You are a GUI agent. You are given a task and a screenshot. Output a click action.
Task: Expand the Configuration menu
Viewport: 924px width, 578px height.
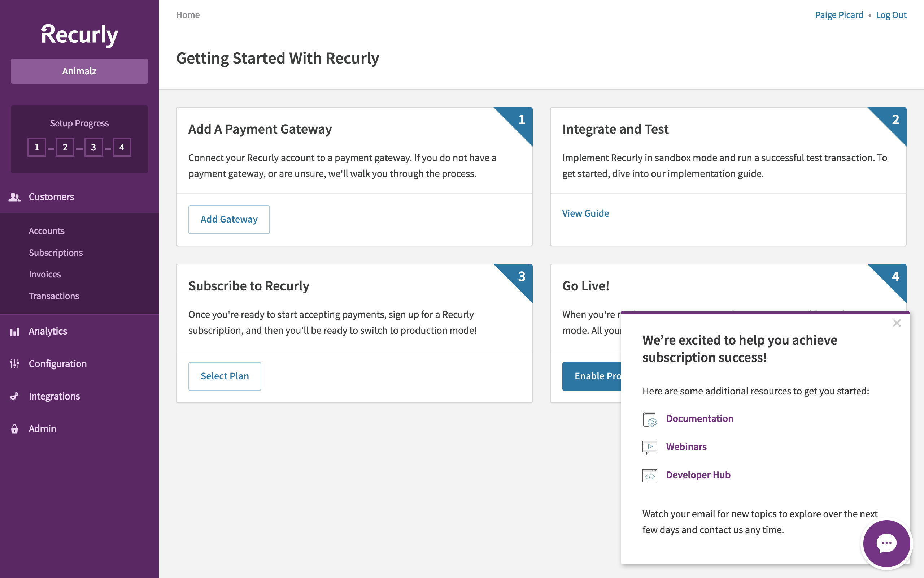79,364
